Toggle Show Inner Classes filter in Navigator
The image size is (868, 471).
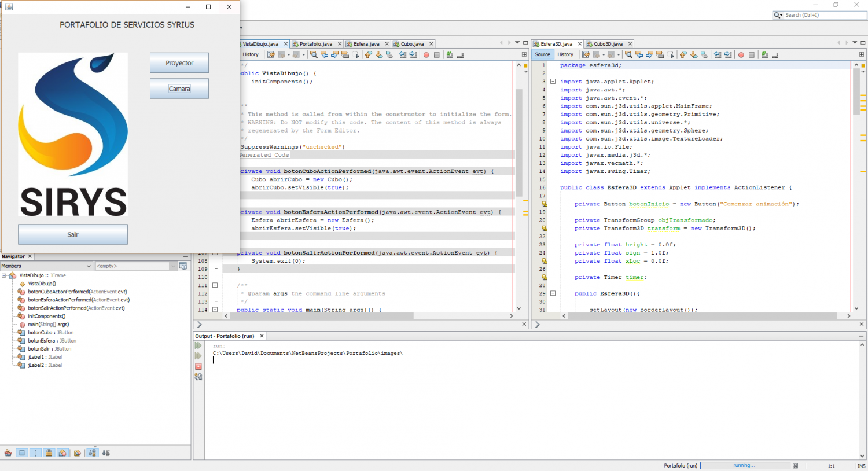[x=62, y=453]
